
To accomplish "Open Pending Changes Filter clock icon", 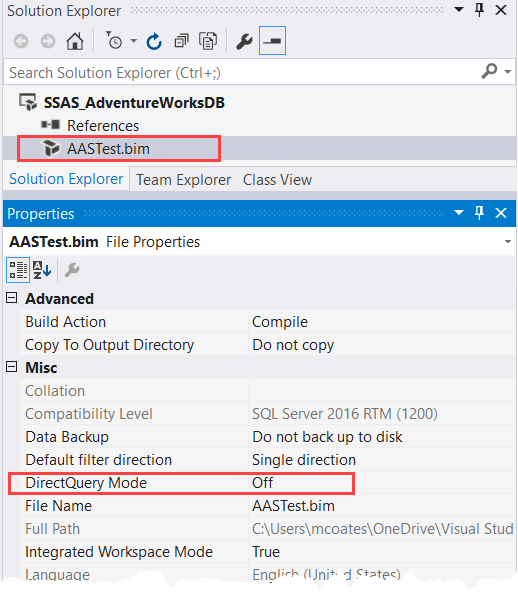I will [114, 40].
